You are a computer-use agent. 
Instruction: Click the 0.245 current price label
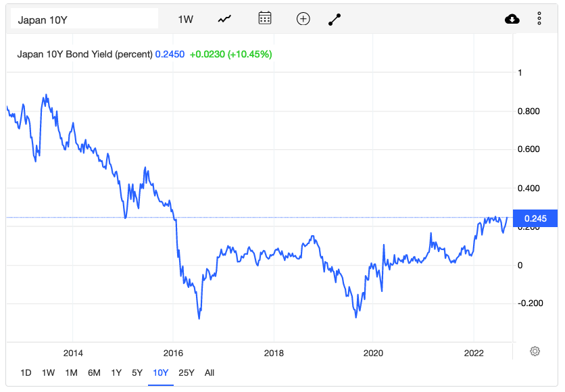tap(535, 218)
